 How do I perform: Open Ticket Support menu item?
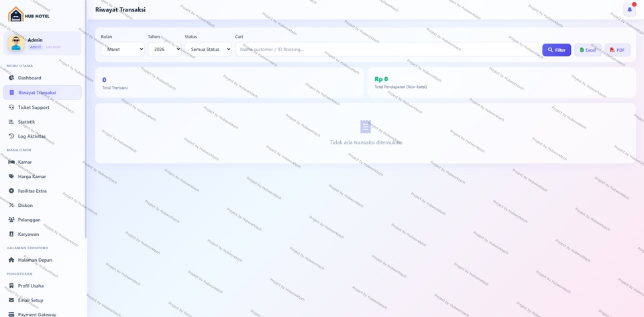(x=42, y=107)
